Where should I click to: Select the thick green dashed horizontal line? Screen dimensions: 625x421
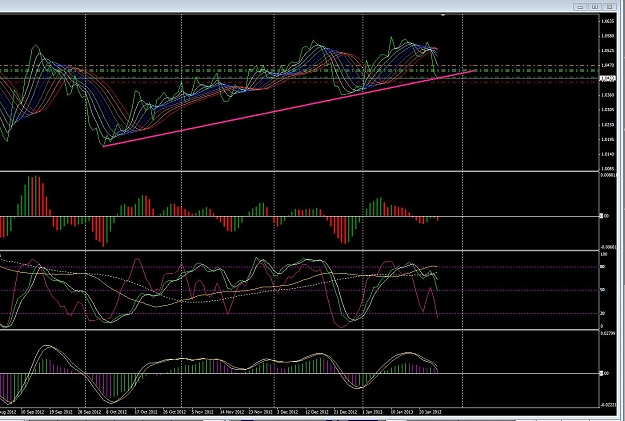[299, 71]
